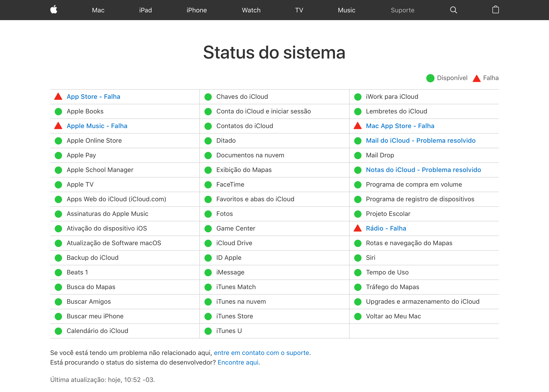Screen dimensions: 549x392
Task: Open the Rádio - Falha link
Action: [x=386, y=228]
